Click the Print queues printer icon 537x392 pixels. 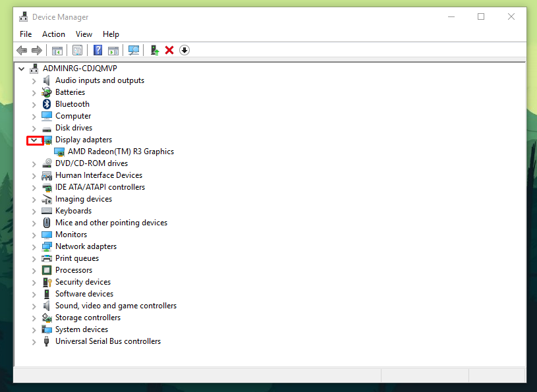click(47, 258)
